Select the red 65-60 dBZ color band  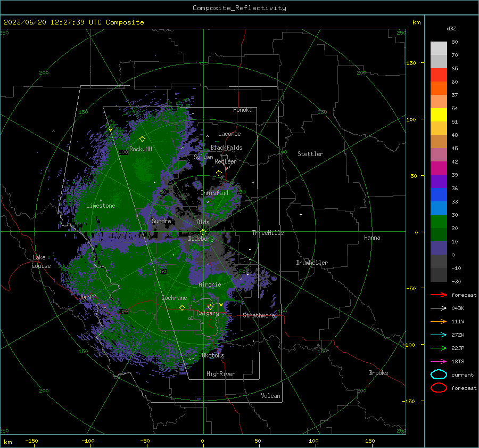[x=439, y=75]
